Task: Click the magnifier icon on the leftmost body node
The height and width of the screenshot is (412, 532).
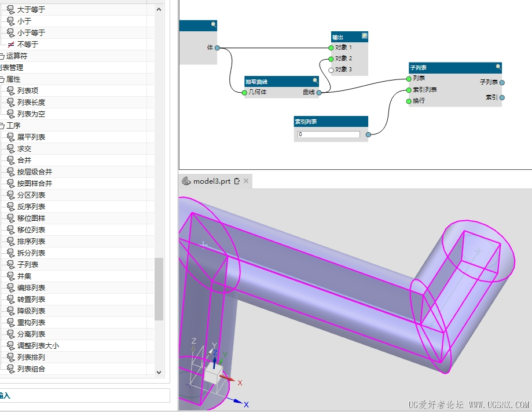Action: point(214,24)
